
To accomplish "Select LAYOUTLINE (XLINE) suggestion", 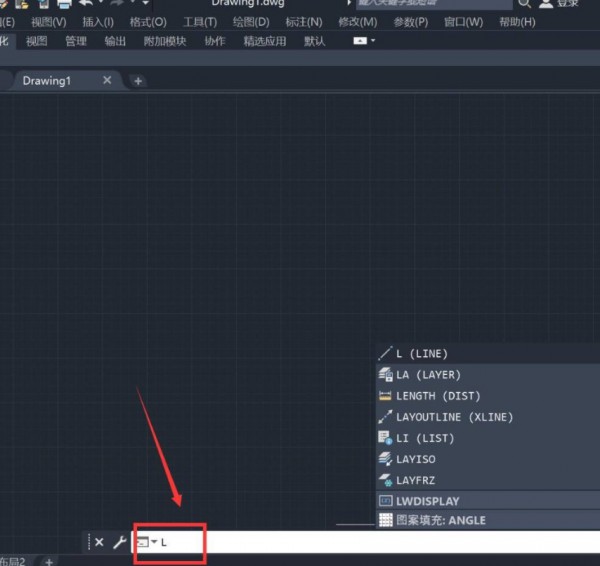I will point(454,417).
